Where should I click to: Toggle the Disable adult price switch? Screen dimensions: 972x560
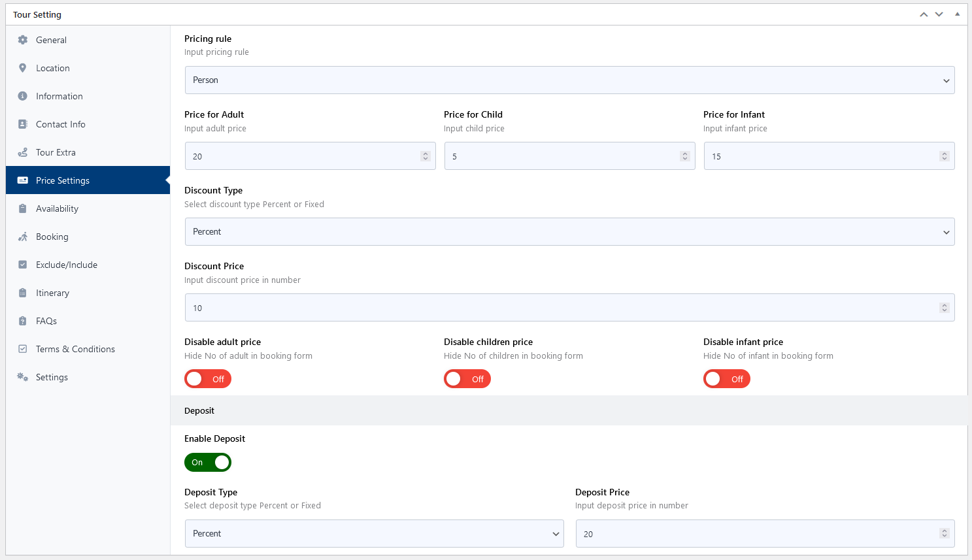(207, 378)
